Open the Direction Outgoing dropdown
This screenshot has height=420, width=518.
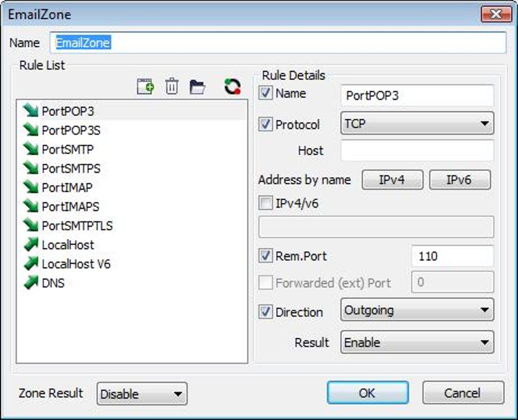coord(417,310)
